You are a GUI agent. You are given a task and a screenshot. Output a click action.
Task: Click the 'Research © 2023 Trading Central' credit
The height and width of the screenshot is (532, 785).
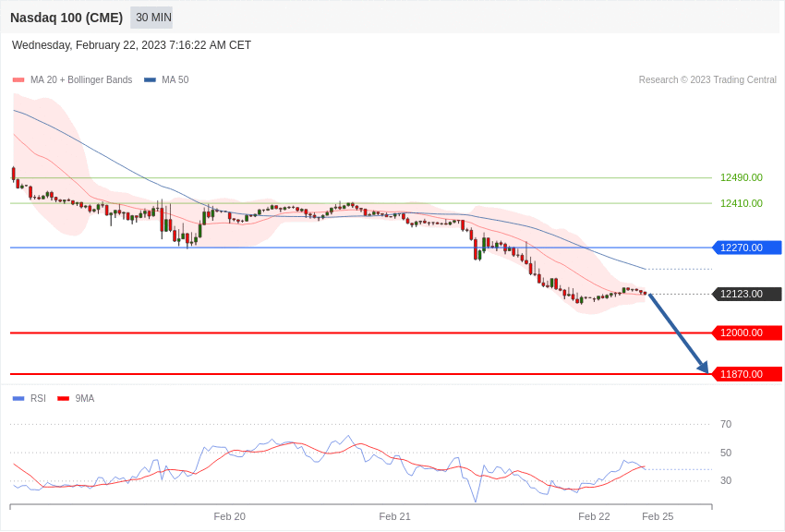(x=707, y=79)
